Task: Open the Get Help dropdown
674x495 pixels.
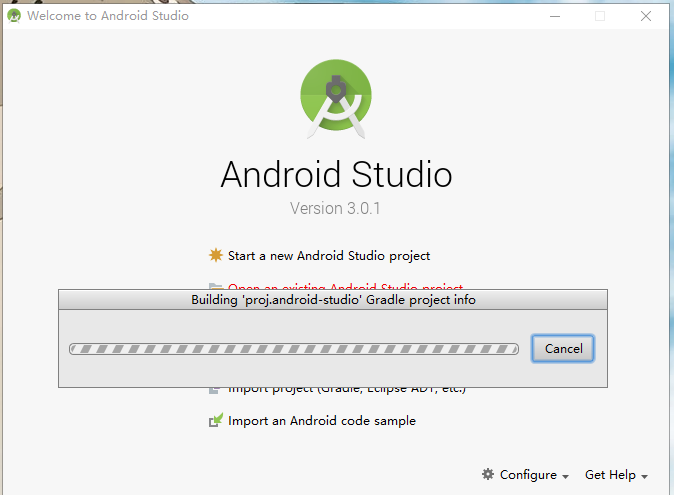Action: pos(616,475)
